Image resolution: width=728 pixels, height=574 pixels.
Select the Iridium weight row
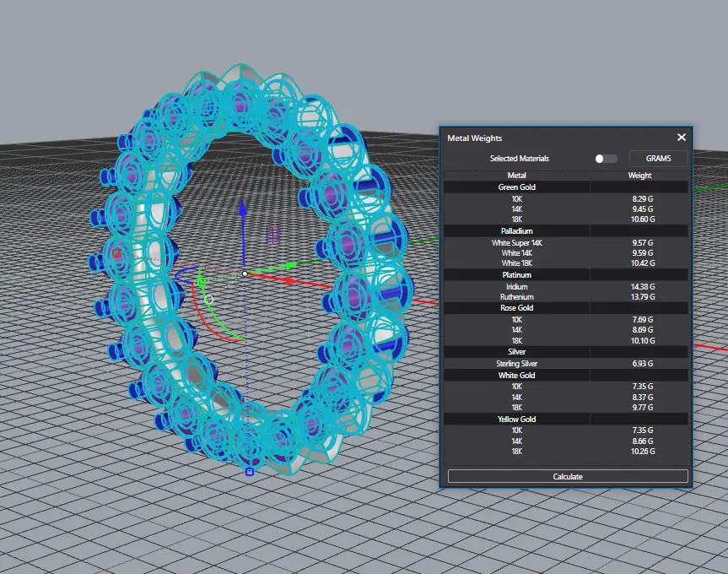coord(516,287)
